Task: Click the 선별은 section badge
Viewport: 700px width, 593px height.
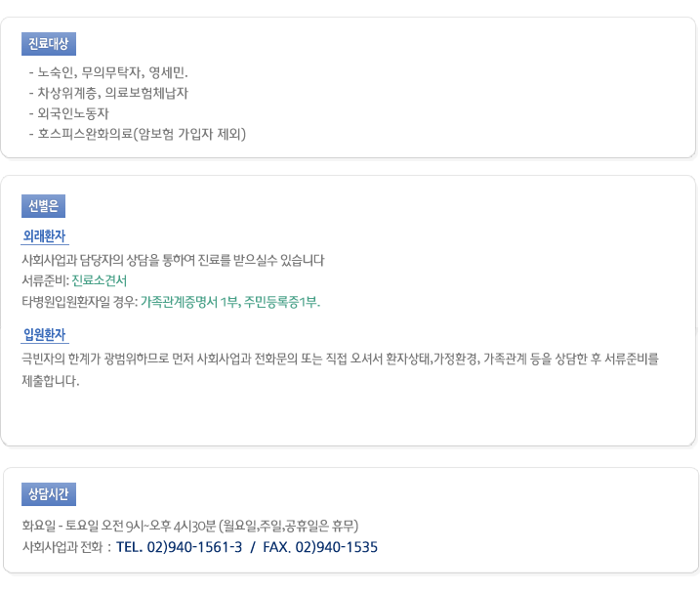Action: click(44, 206)
